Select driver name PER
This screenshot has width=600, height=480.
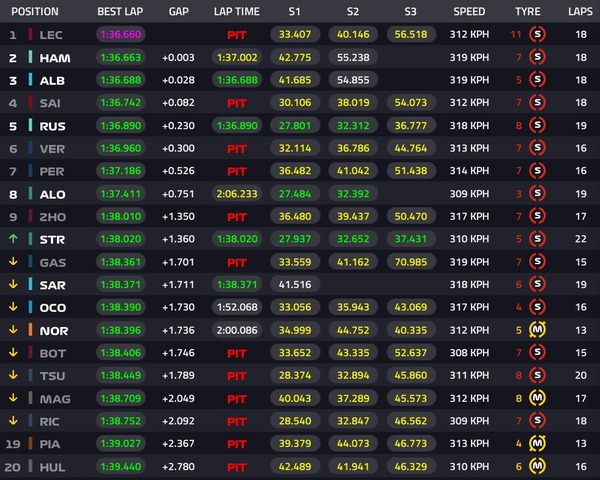point(52,171)
